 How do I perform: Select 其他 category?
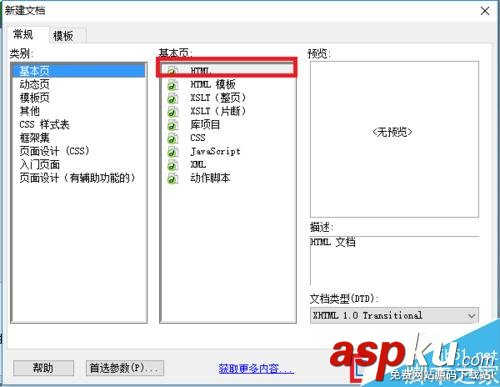pos(30,111)
